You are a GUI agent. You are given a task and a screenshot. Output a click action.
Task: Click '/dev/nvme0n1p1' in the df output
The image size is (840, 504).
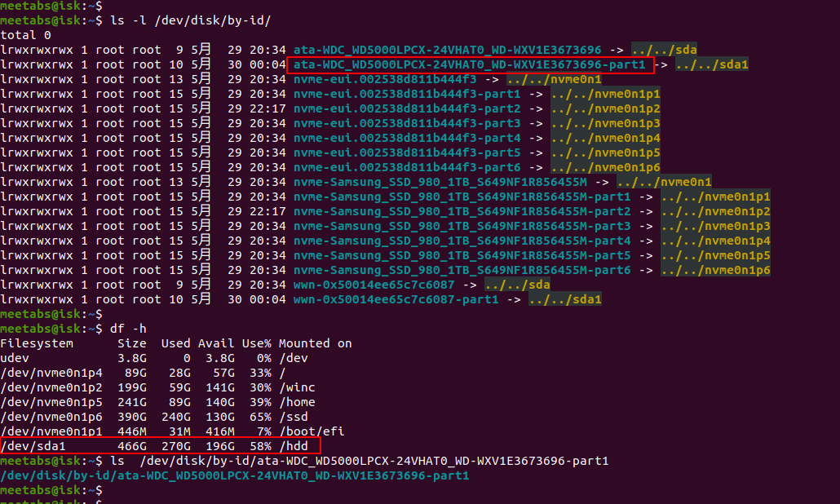click(51, 431)
